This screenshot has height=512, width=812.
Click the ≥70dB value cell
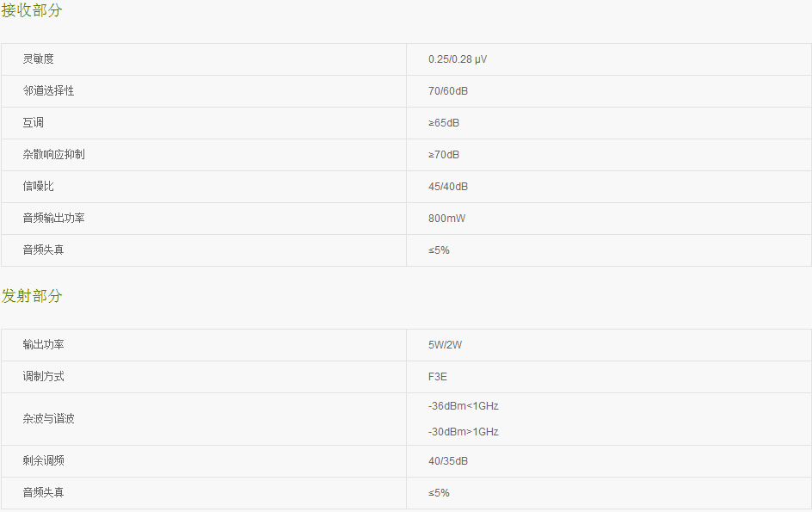click(x=609, y=155)
